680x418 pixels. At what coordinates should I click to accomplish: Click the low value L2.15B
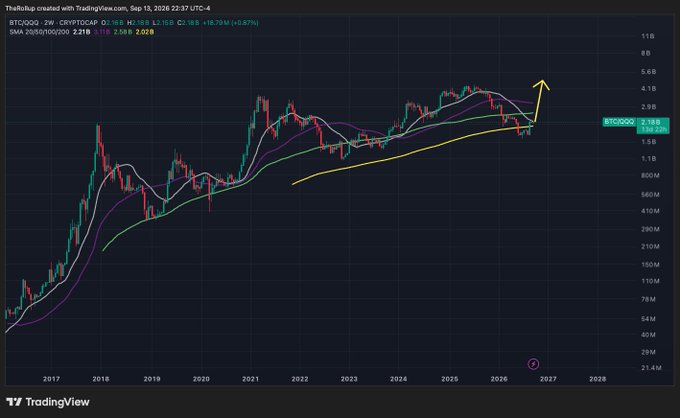(163, 23)
